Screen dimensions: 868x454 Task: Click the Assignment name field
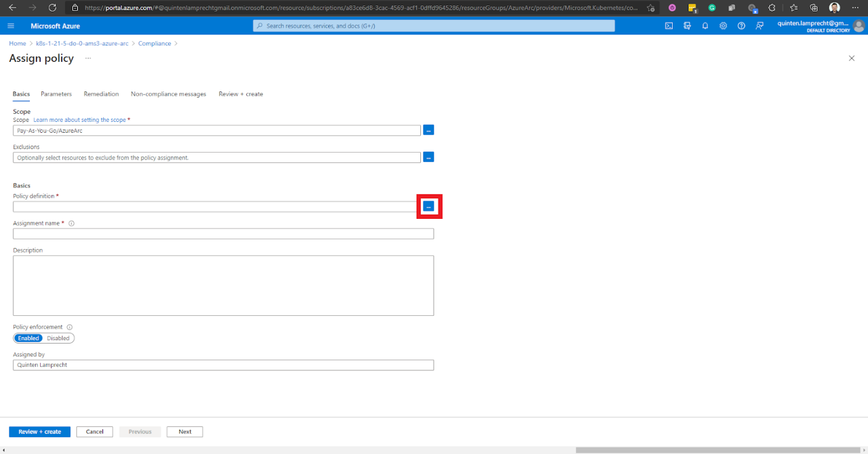click(x=223, y=233)
